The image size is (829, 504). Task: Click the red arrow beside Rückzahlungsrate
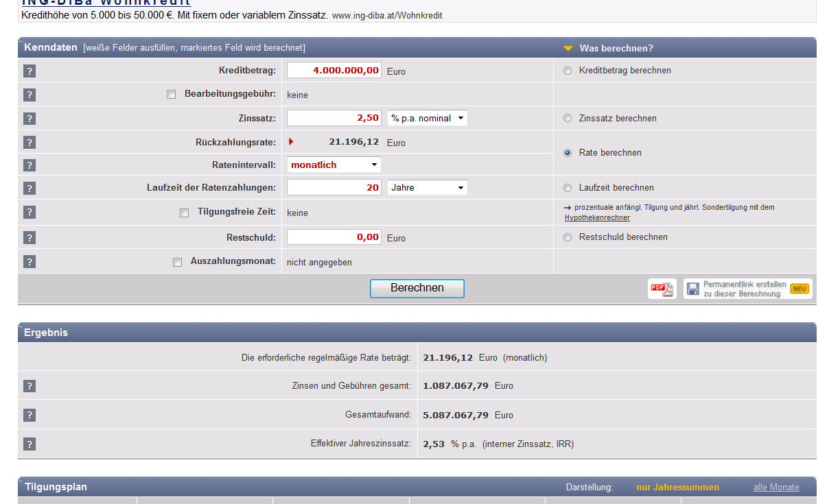coord(290,141)
